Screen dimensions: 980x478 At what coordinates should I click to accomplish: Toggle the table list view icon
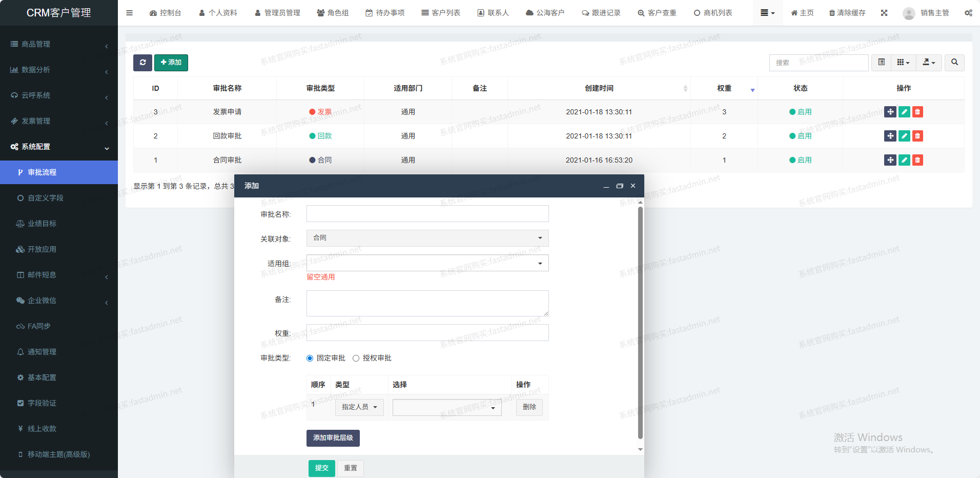(x=881, y=63)
